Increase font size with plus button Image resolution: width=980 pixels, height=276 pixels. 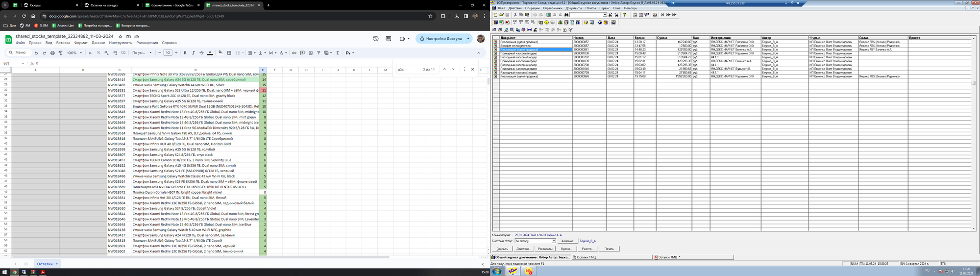click(176, 53)
